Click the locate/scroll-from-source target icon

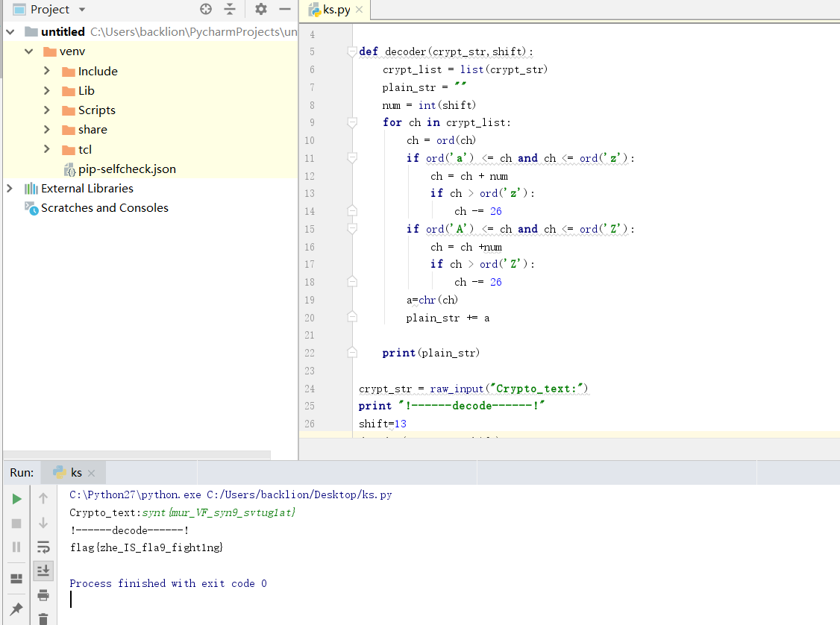(206, 9)
